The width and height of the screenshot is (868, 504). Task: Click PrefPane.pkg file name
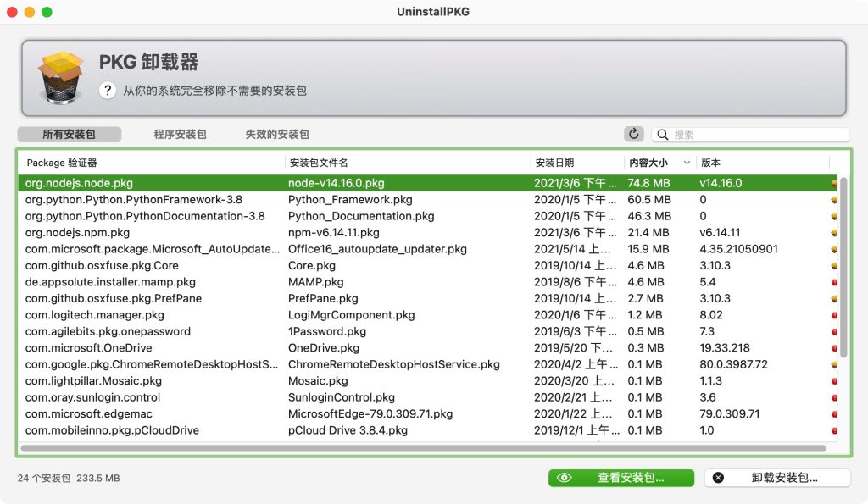click(x=323, y=298)
